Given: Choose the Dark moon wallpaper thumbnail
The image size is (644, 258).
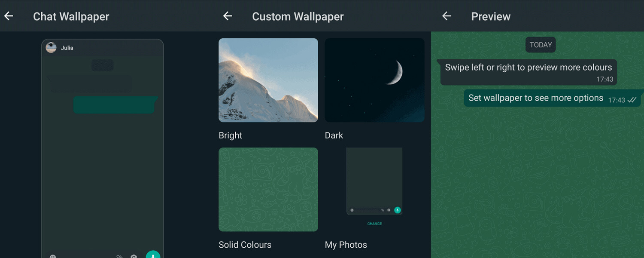Looking at the screenshot, I should point(375,80).
